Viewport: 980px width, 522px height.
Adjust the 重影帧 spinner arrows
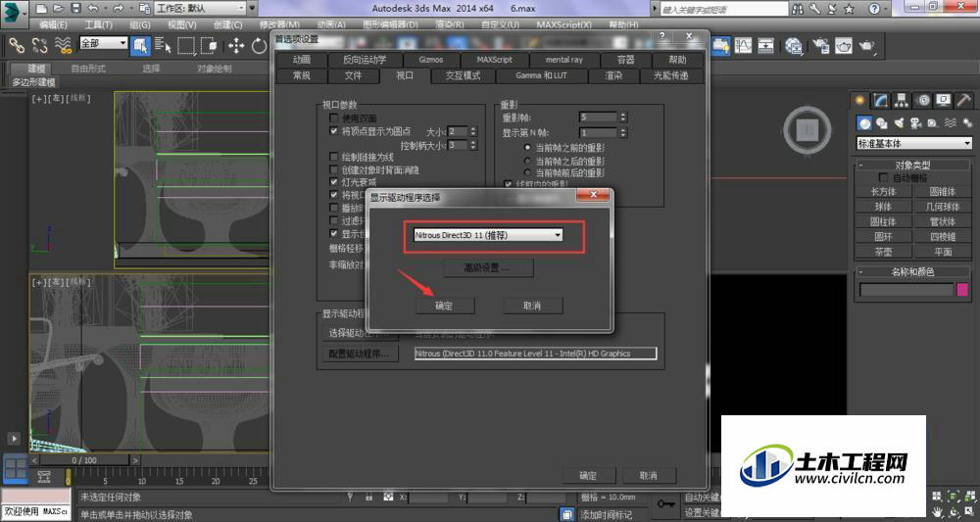(x=622, y=117)
